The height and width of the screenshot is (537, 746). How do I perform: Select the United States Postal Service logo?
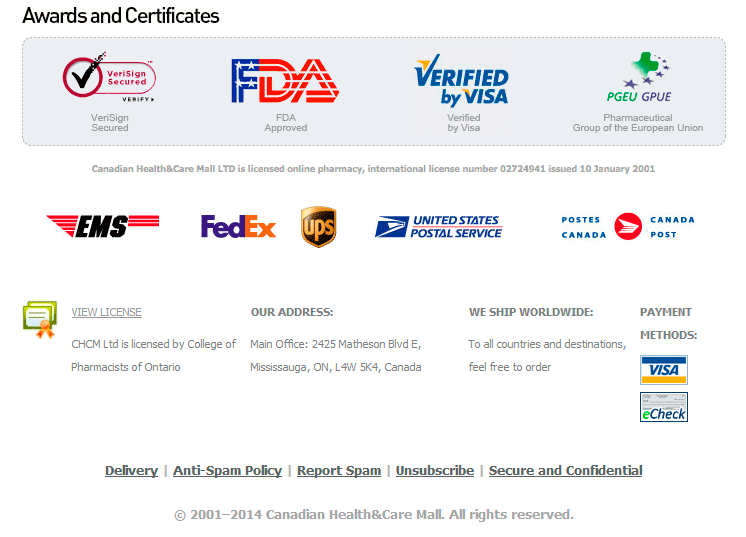click(x=438, y=227)
